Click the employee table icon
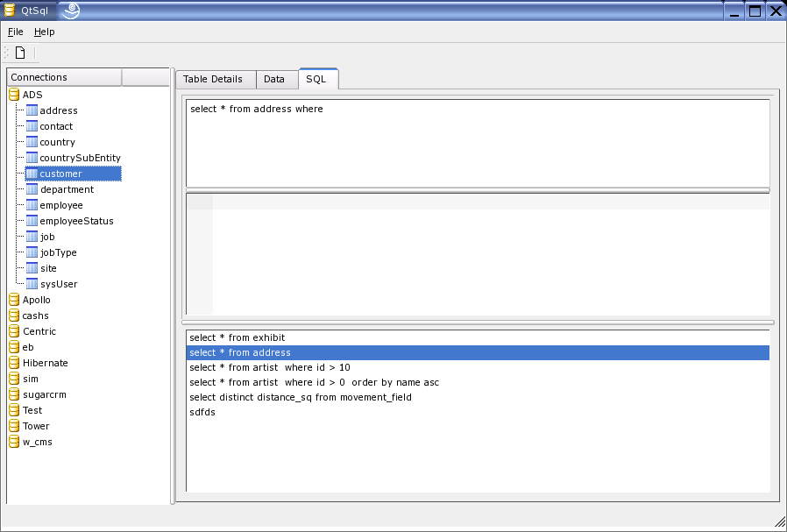 [32, 205]
